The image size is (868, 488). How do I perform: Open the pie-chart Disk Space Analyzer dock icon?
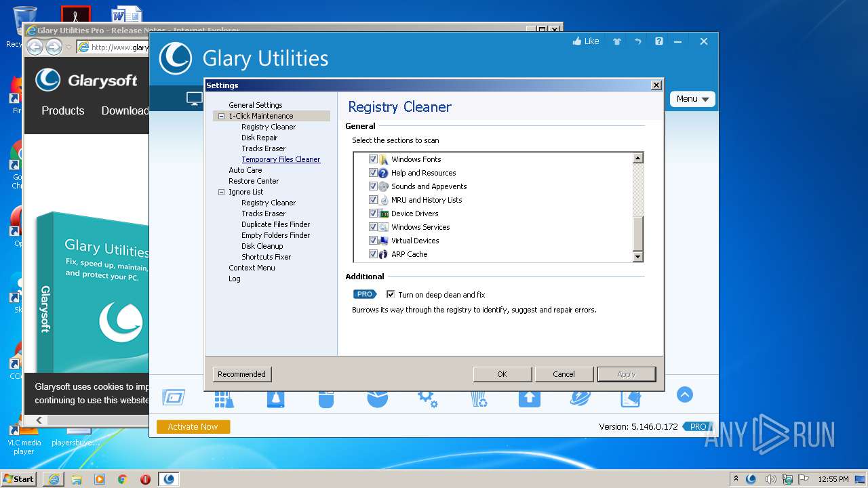coord(377,399)
